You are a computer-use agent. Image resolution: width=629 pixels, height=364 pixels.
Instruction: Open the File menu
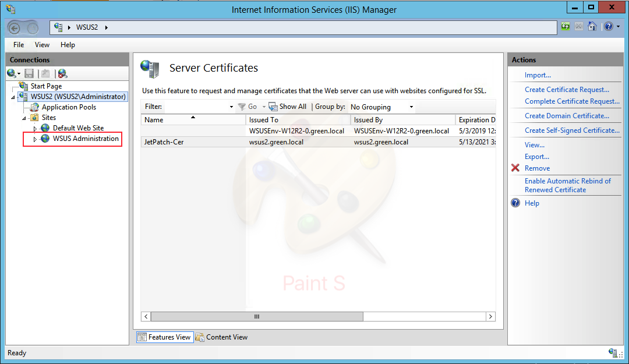19,44
